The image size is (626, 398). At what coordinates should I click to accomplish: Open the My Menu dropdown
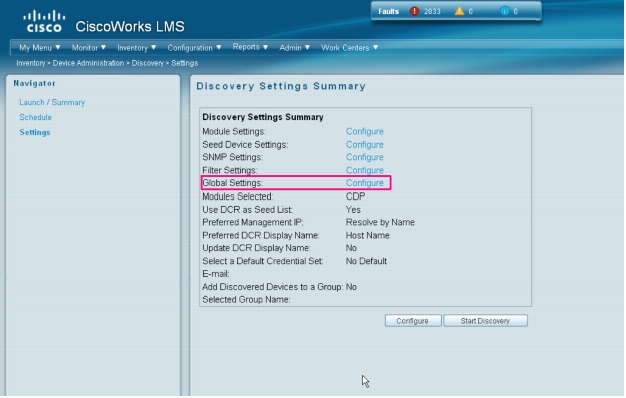click(x=40, y=48)
